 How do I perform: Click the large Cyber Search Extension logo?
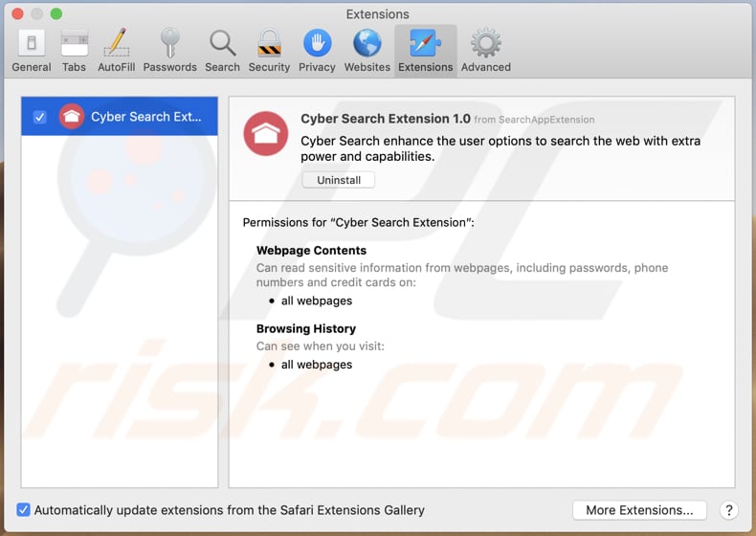pos(267,134)
